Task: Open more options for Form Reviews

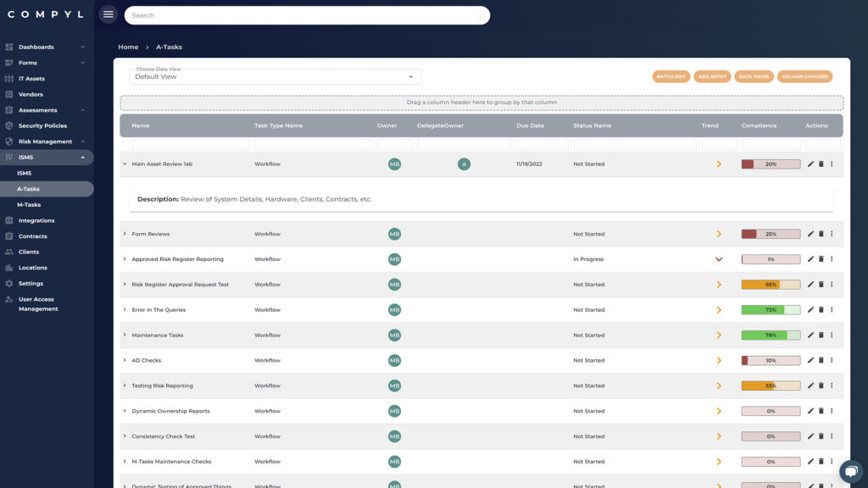Action: (x=832, y=234)
